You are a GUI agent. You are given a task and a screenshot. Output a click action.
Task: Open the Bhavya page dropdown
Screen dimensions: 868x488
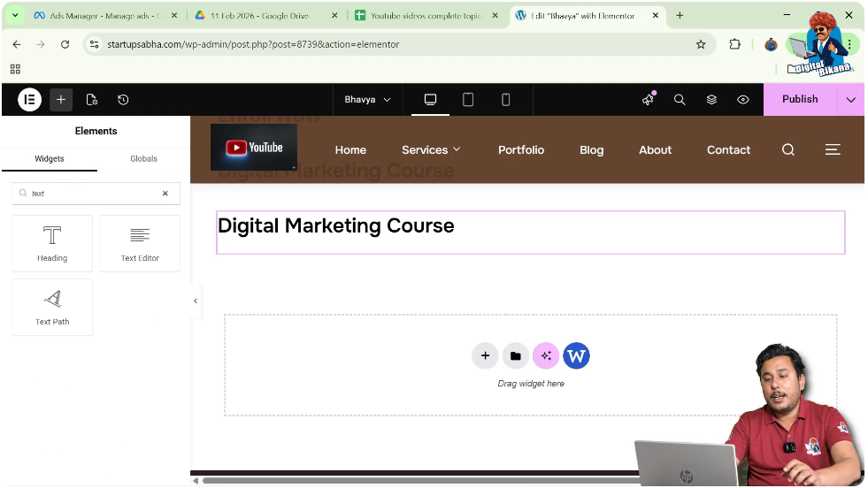tap(367, 100)
